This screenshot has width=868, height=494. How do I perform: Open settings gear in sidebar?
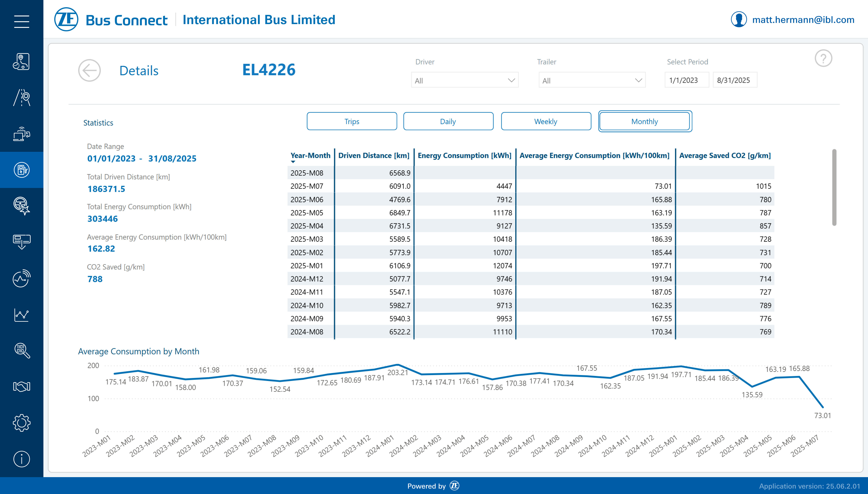coord(21,423)
